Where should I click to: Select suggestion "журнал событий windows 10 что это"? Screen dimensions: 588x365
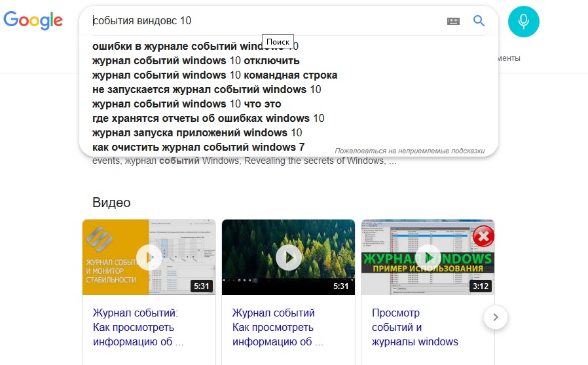[187, 104]
